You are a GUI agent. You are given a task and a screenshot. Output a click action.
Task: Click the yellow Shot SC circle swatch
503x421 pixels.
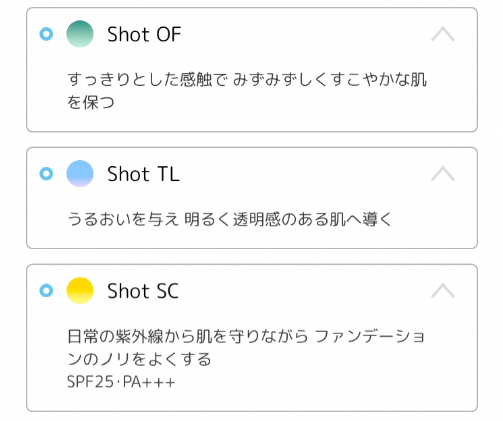[x=80, y=290]
